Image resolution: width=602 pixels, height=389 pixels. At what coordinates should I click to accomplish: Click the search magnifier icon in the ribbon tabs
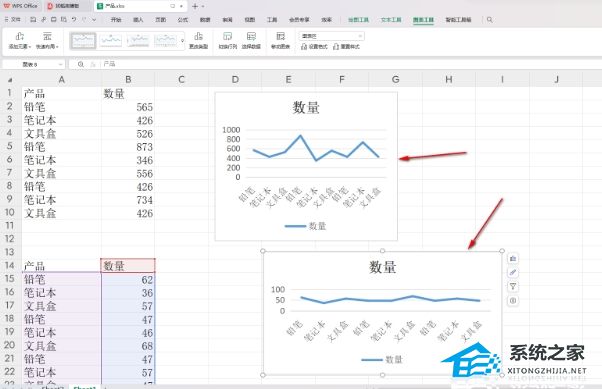click(x=490, y=20)
